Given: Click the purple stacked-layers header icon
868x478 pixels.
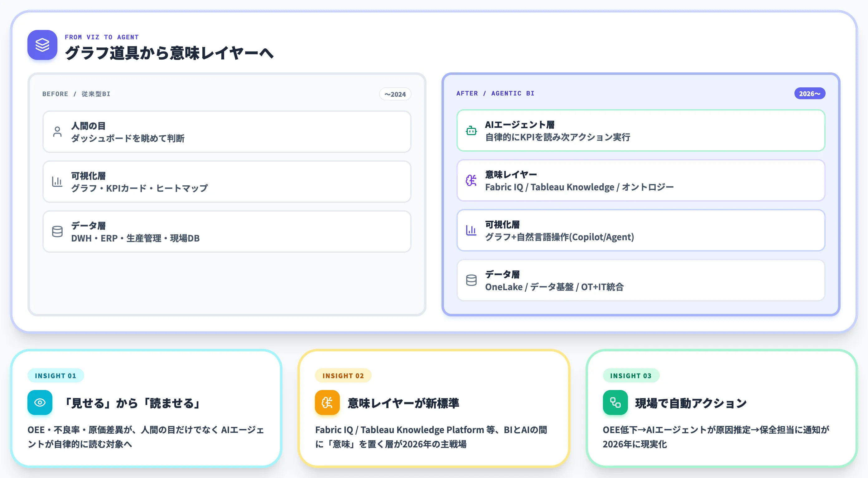Looking at the screenshot, I should [x=42, y=45].
